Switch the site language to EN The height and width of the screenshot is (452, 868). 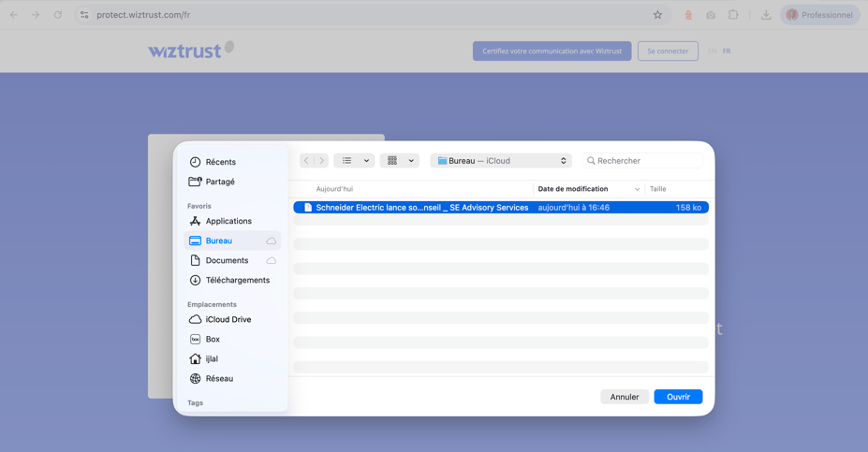pyautogui.click(x=712, y=51)
